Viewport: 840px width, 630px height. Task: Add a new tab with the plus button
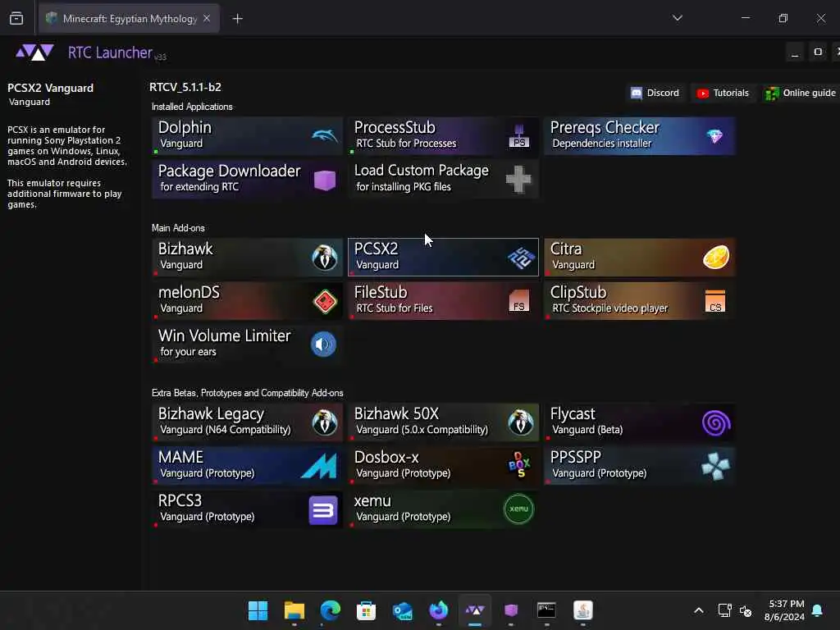[237, 19]
